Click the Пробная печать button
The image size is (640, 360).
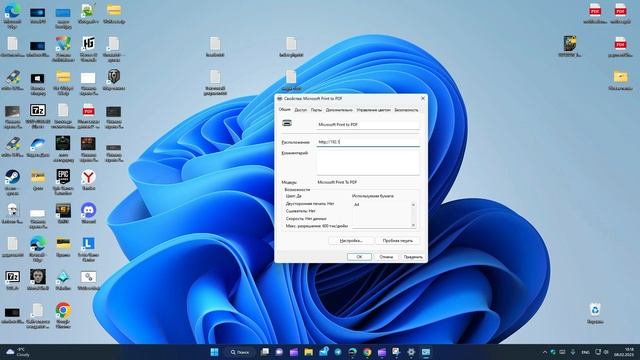(398, 241)
